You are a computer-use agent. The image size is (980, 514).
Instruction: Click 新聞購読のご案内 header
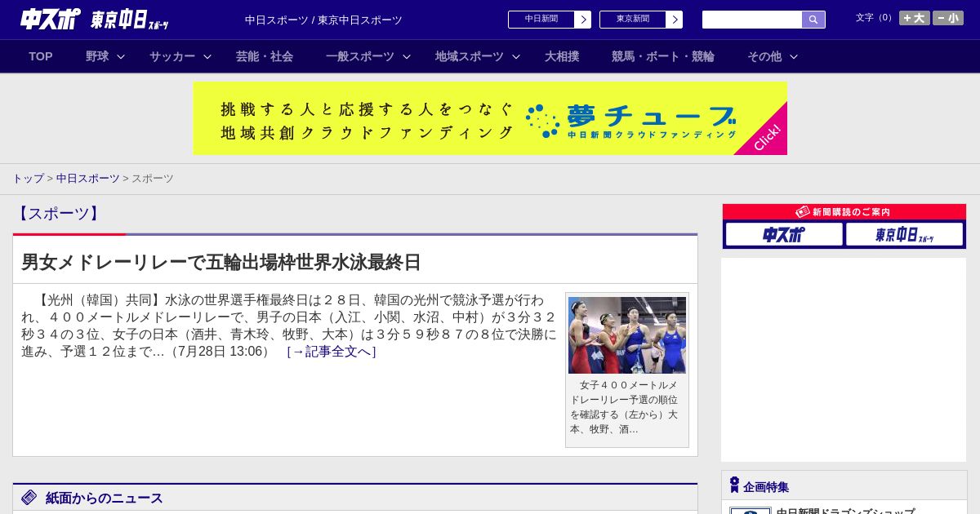point(844,212)
